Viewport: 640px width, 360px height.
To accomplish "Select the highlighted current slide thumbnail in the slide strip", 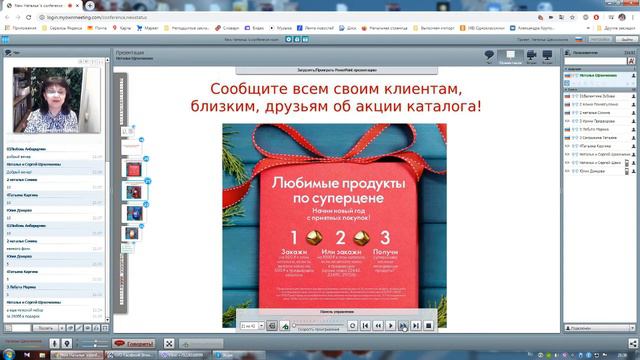I will pos(134,191).
